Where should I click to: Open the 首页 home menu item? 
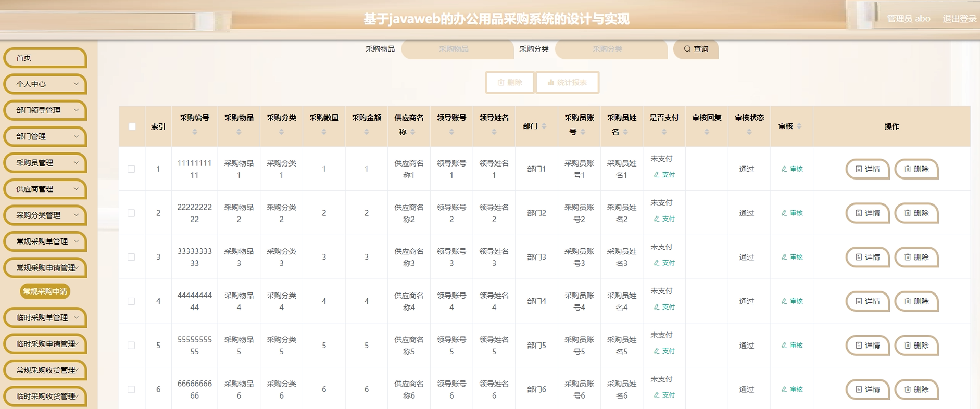pyautogui.click(x=45, y=58)
